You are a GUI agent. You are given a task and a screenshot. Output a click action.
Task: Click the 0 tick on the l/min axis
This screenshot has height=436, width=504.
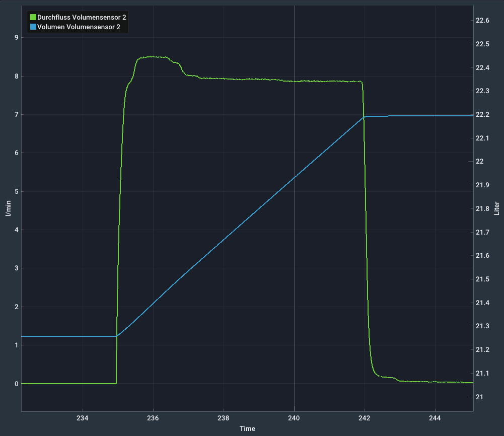[16, 384]
